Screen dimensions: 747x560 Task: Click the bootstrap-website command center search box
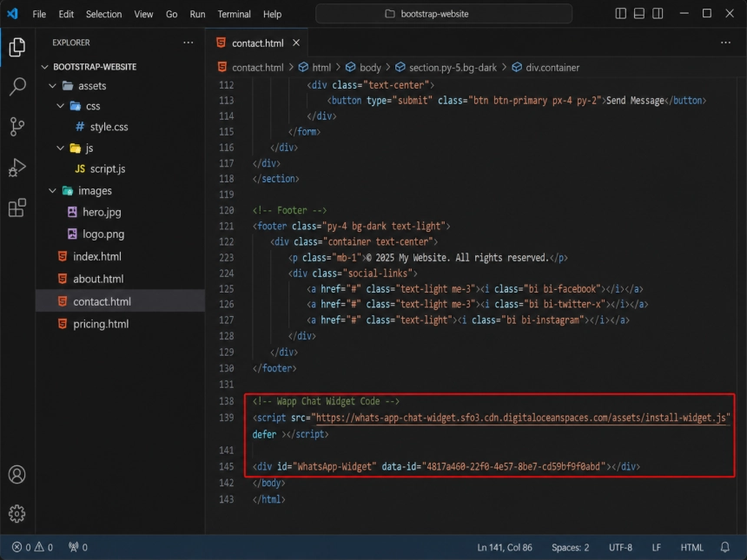tap(444, 14)
